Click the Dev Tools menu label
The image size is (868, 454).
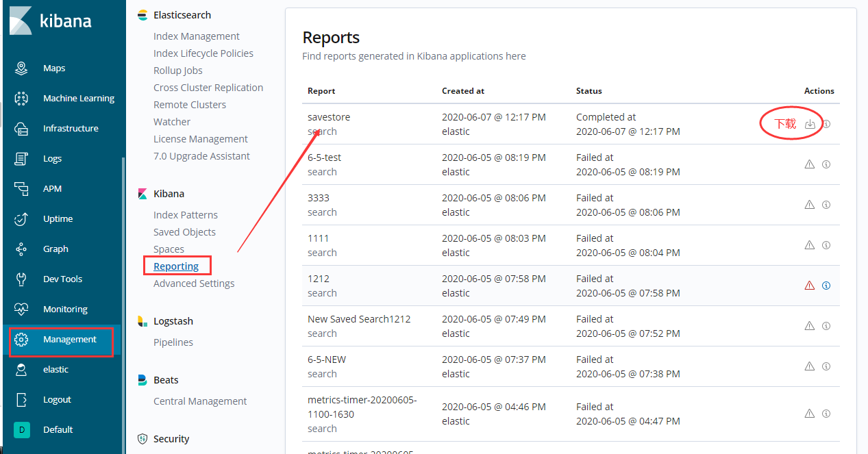62,279
